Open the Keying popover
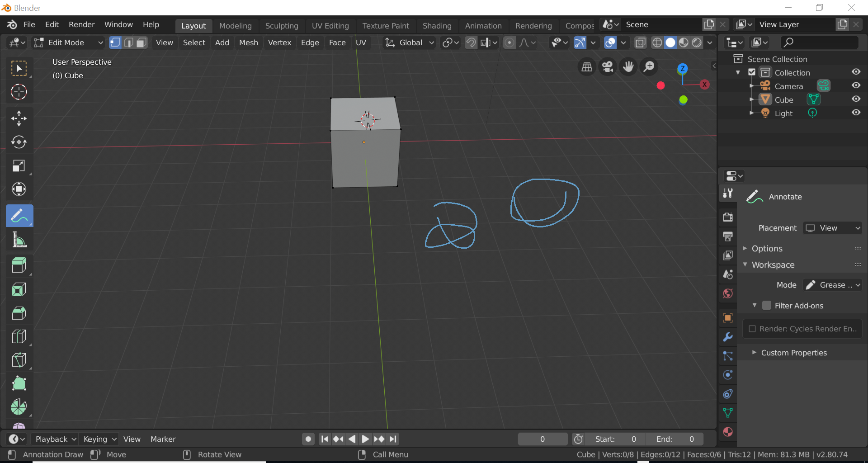This screenshot has height=463, width=868. [99, 439]
